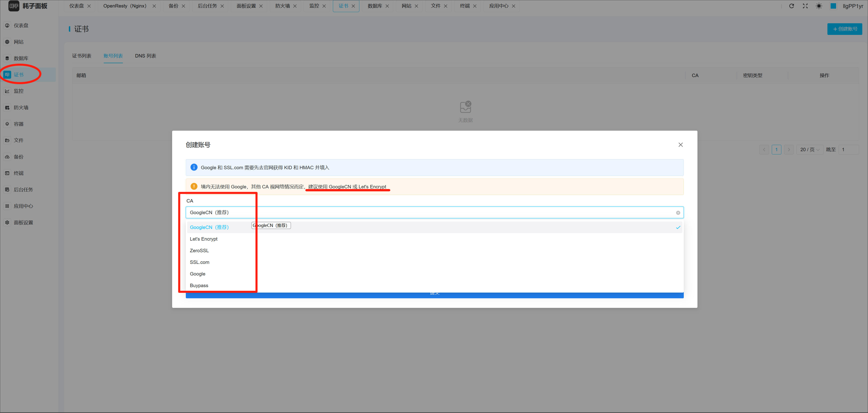Click the 耗子面板 logo
The height and width of the screenshot is (413, 868).
tap(28, 6)
